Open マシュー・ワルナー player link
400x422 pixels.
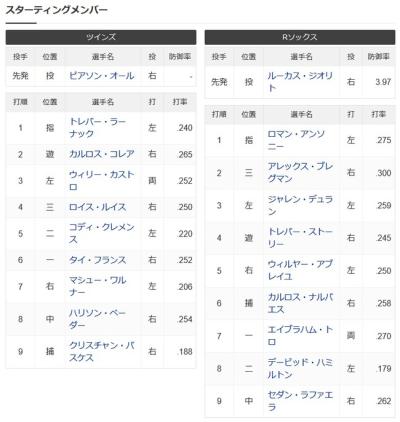(x=97, y=286)
